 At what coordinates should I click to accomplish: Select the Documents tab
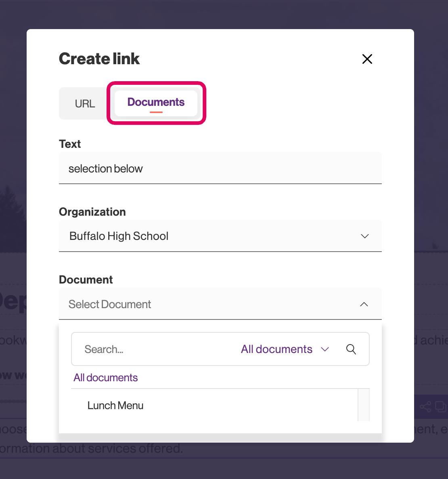tap(156, 103)
